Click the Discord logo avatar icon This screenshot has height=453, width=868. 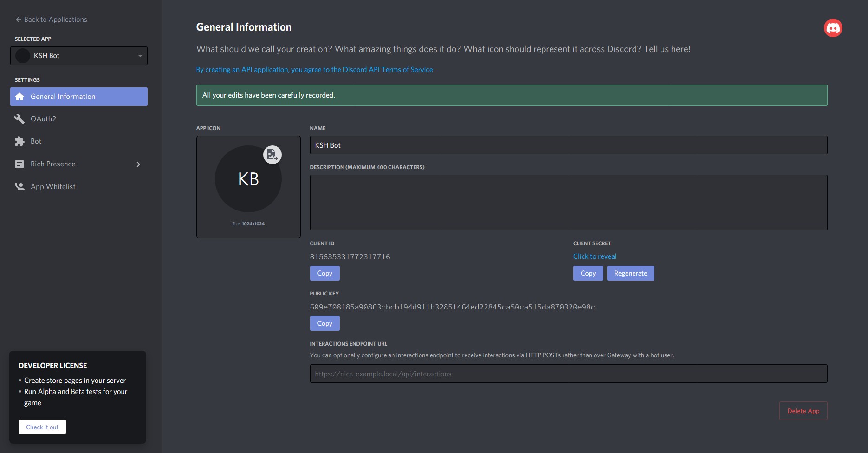click(x=833, y=28)
